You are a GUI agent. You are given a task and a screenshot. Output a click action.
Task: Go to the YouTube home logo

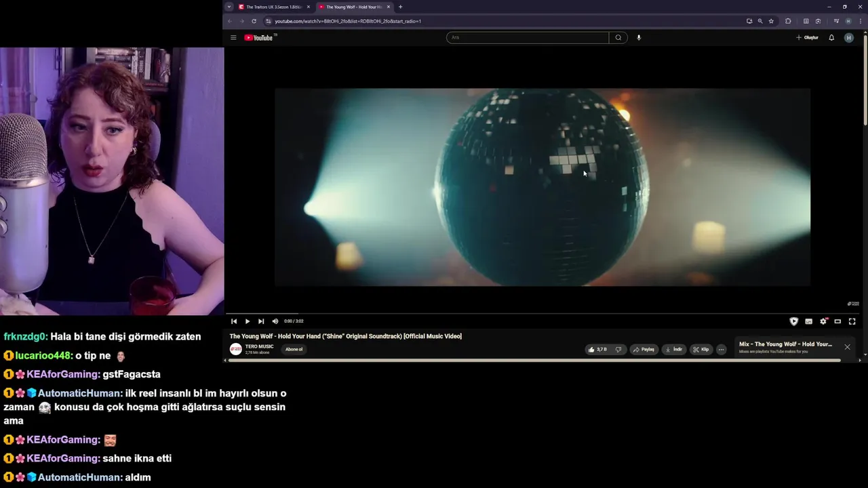258,38
